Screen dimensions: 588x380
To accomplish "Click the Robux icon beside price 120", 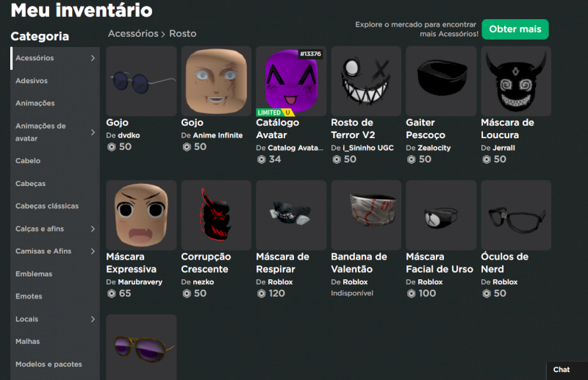I will click(x=262, y=293).
